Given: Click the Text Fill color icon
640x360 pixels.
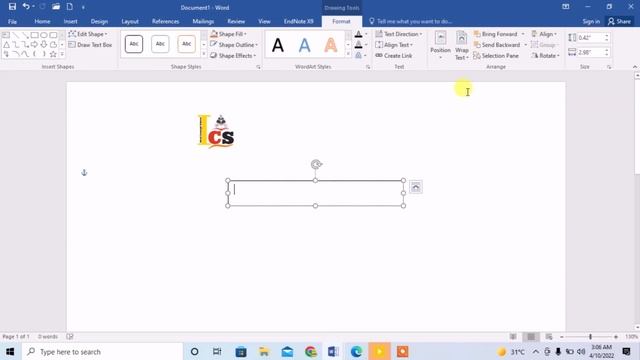Looking at the screenshot, I should tap(358, 34).
